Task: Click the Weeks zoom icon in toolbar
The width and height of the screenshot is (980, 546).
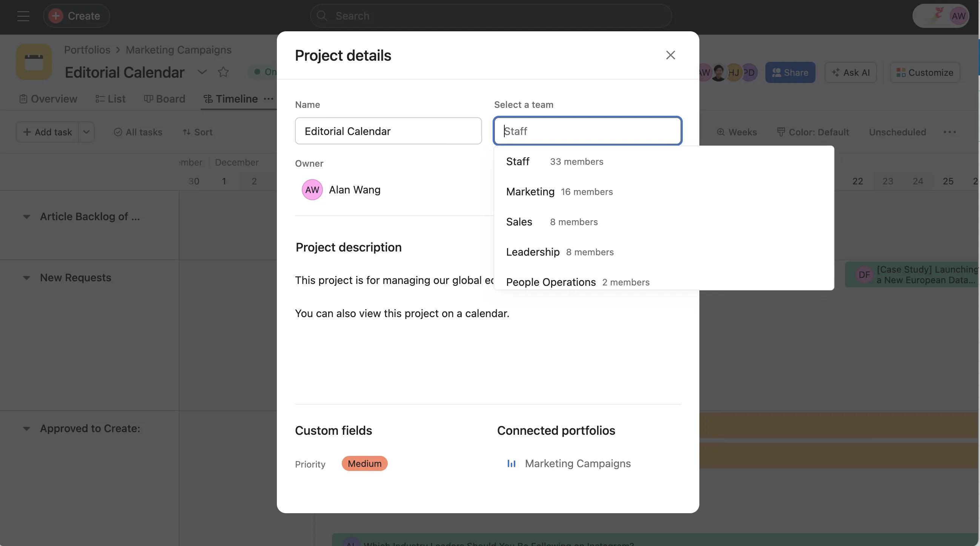Action: click(x=721, y=132)
